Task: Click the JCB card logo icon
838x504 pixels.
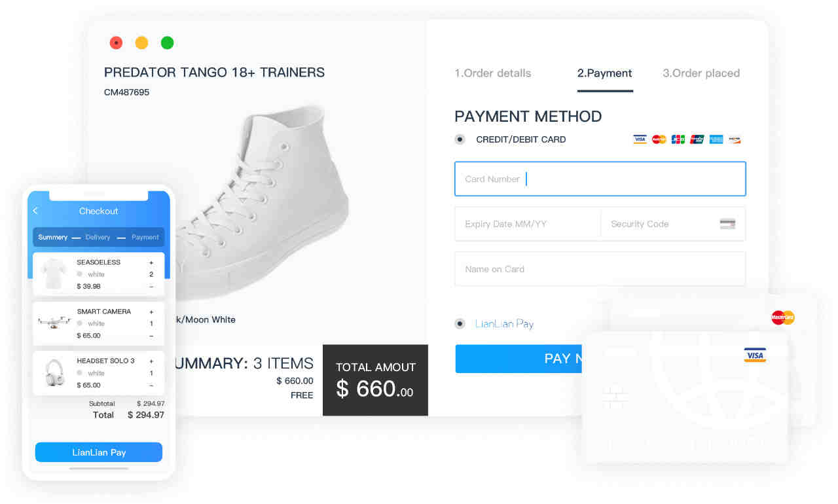Action: 678,139
